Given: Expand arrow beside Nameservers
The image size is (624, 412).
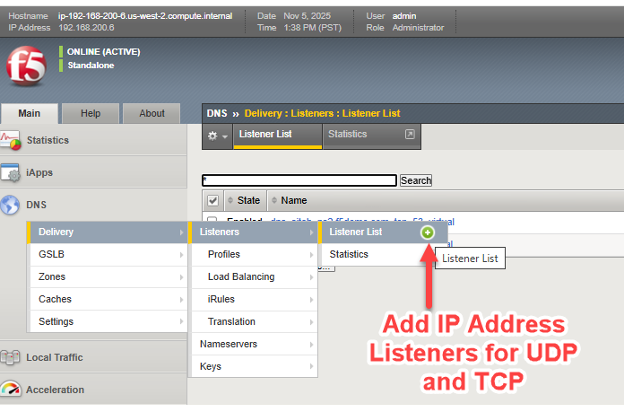Looking at the screenshot, I should click(x=312, y=344).
